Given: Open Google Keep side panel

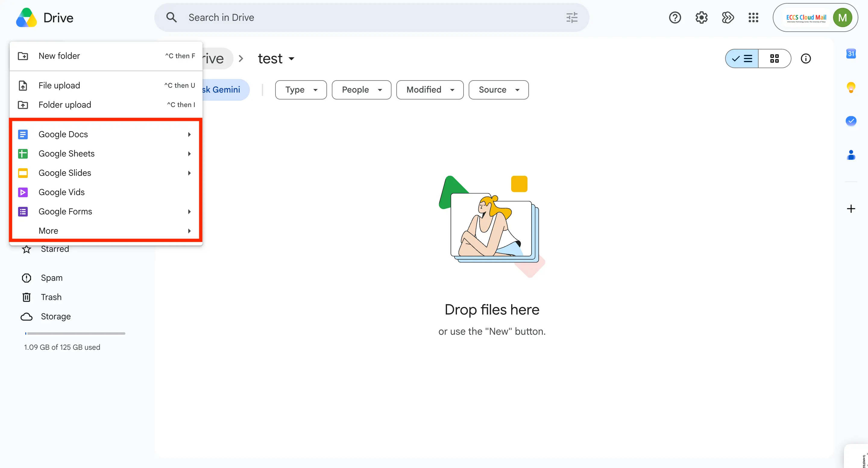Looking at the screenshot, I should pos(851,87).
